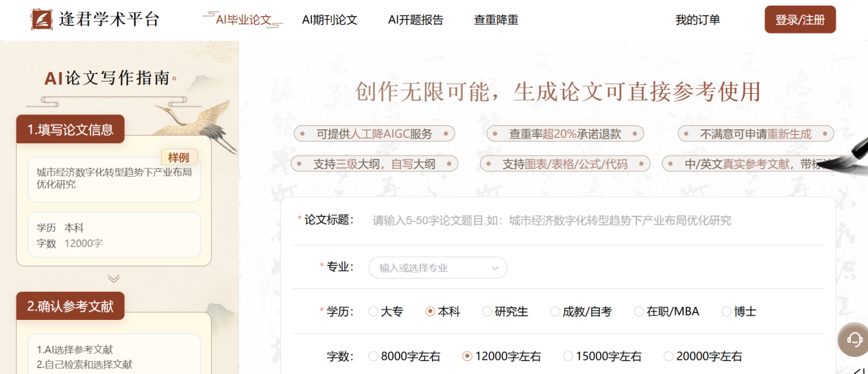Choose 15000字左右 word count

602,356
